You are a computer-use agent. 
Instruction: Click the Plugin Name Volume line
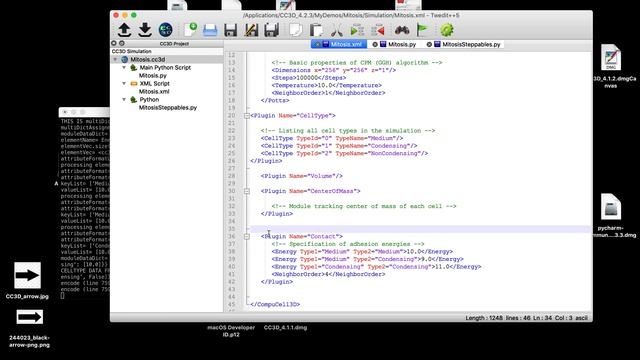pos(302,176)
